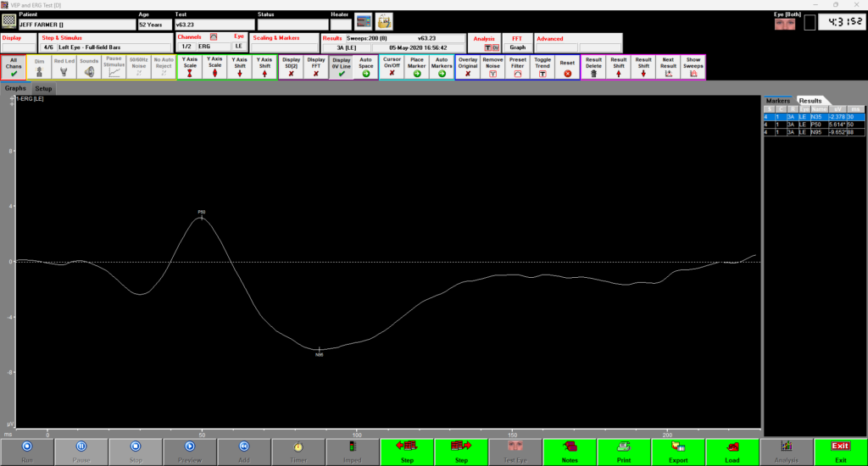The image size is (868, 466).
Task: Open the Channels ERG selector
Action: [202, 47]
